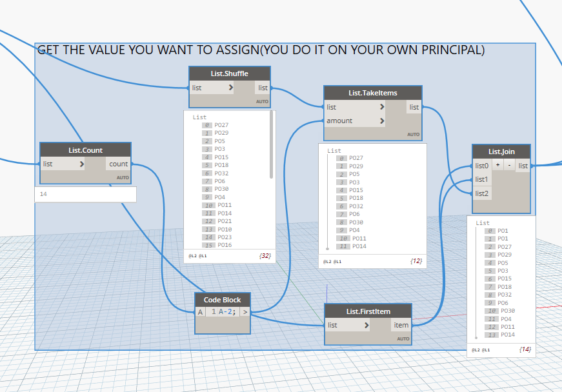562x392 pixels.
Task: Click the Code Block output arrow port
Action: tap(245, 312)
